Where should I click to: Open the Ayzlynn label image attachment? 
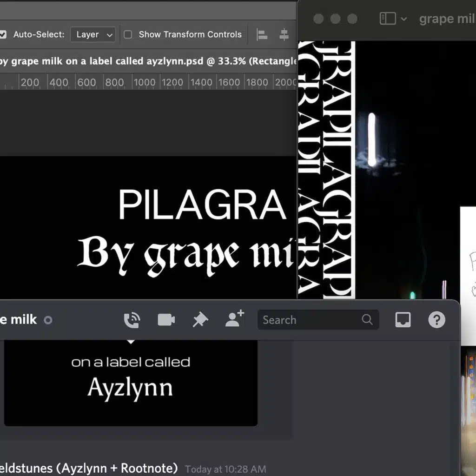tap(130, 382)
